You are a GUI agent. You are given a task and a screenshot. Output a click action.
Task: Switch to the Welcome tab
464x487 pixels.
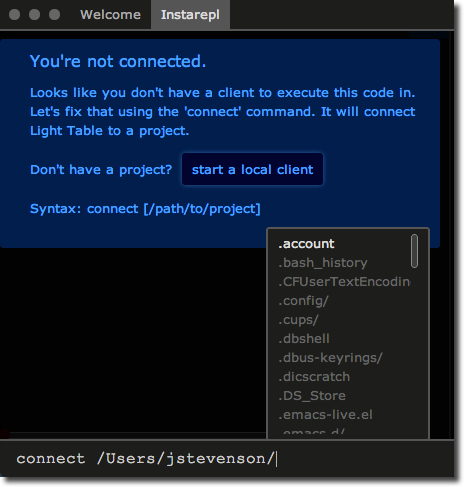pos(110,15)
